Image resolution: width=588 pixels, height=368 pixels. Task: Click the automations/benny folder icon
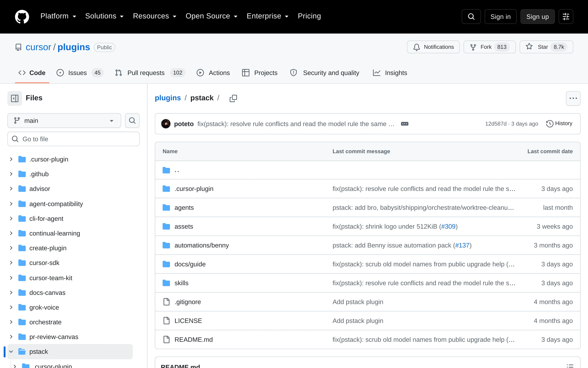point(166,245)
